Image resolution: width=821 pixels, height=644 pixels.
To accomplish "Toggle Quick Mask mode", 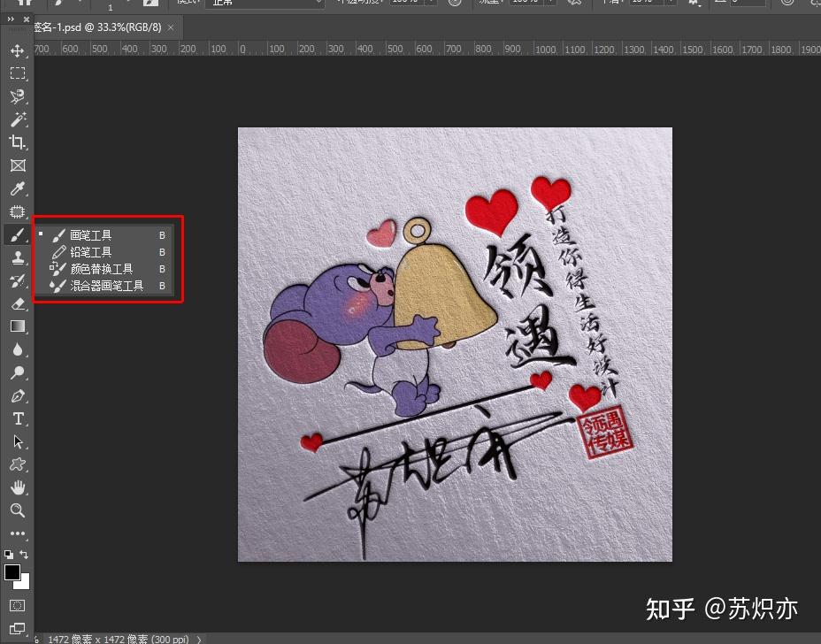I will [18, 606].
